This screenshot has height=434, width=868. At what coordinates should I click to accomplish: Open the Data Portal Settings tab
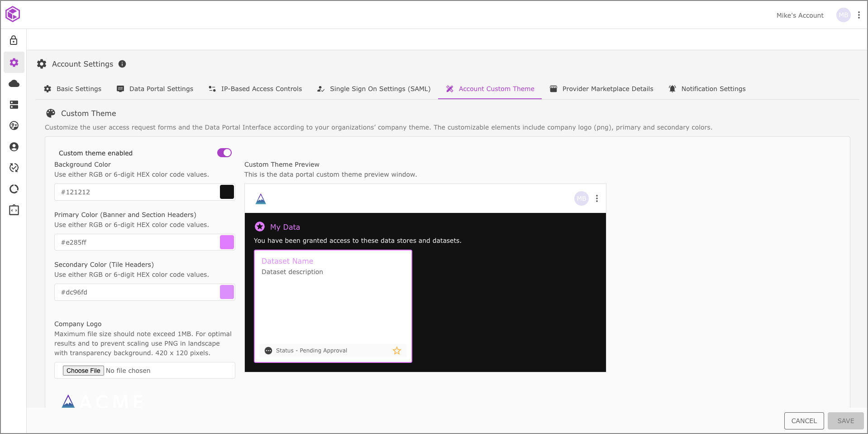click(x=155, y=89)
